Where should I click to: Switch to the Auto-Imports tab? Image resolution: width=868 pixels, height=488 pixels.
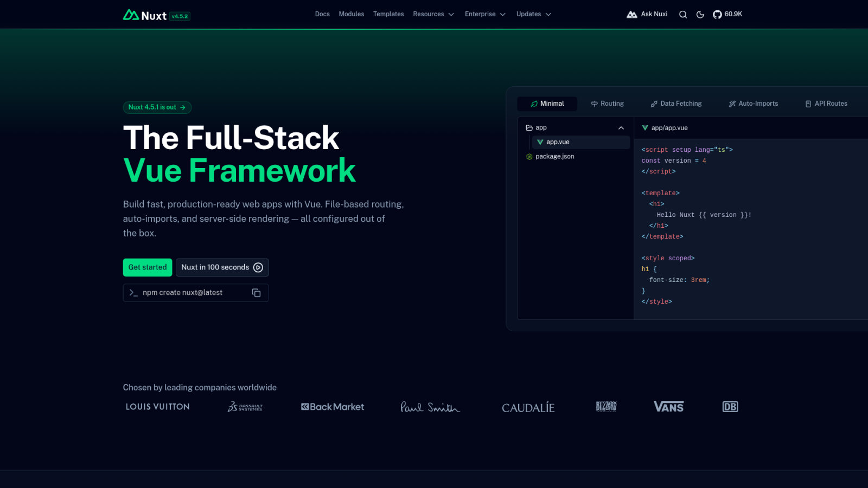(754, 104)
